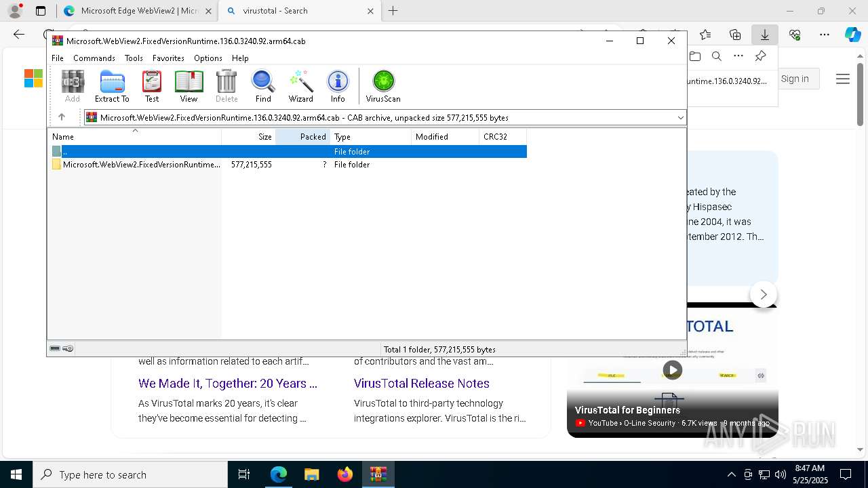Open Firefox from taskbar
The image size is (868, 488).
[345, 474]
